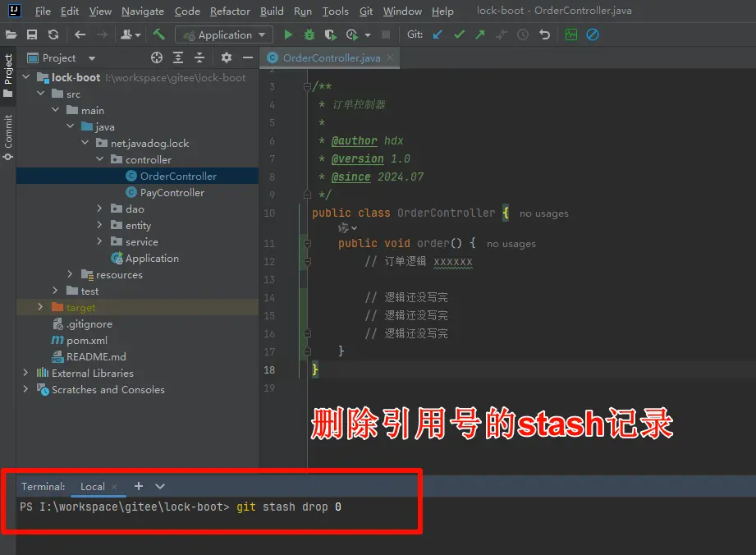Show Git history clock icon
756x555 pixels.
coord(523,34)
